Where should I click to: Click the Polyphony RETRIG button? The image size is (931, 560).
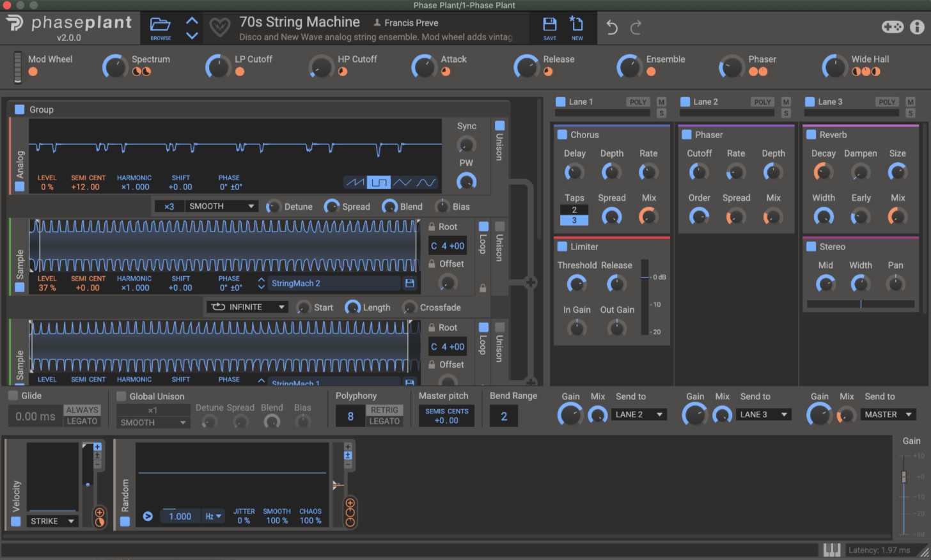click(384, 410)
